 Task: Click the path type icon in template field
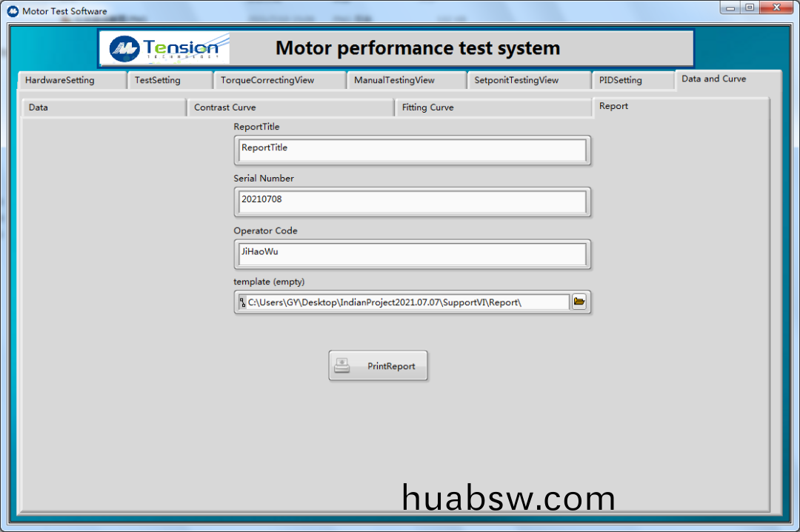tap(242, 302)
